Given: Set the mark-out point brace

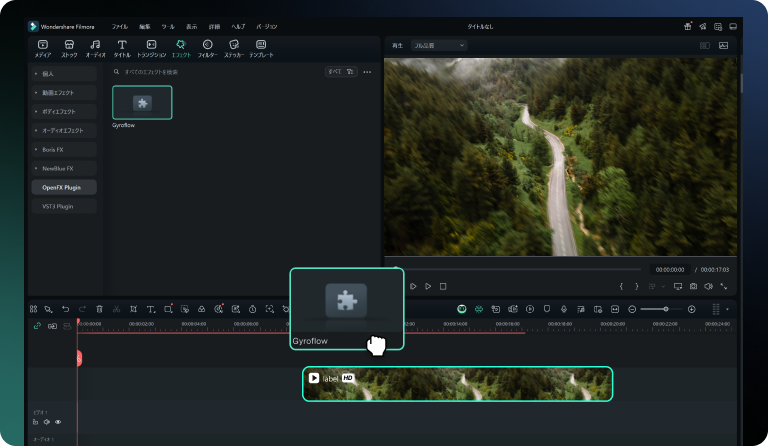Looking at the screenshot, I should (x=636, y=286).
